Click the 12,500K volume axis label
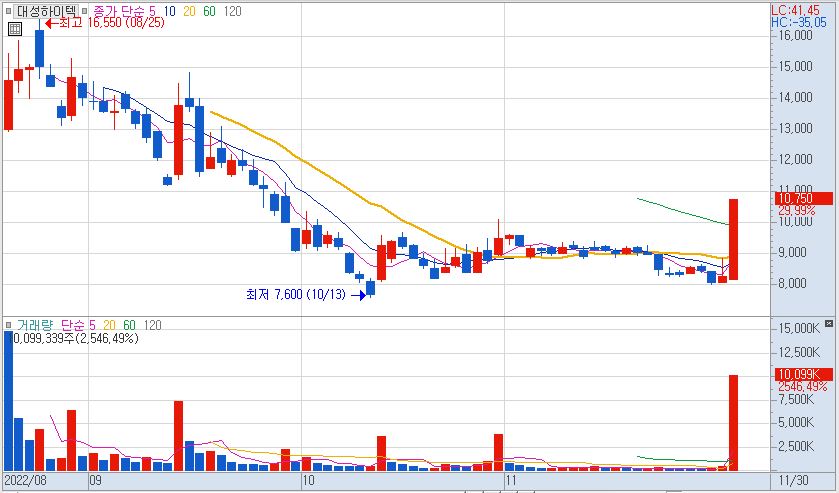839x493 pixels. (x=798, y=352)
